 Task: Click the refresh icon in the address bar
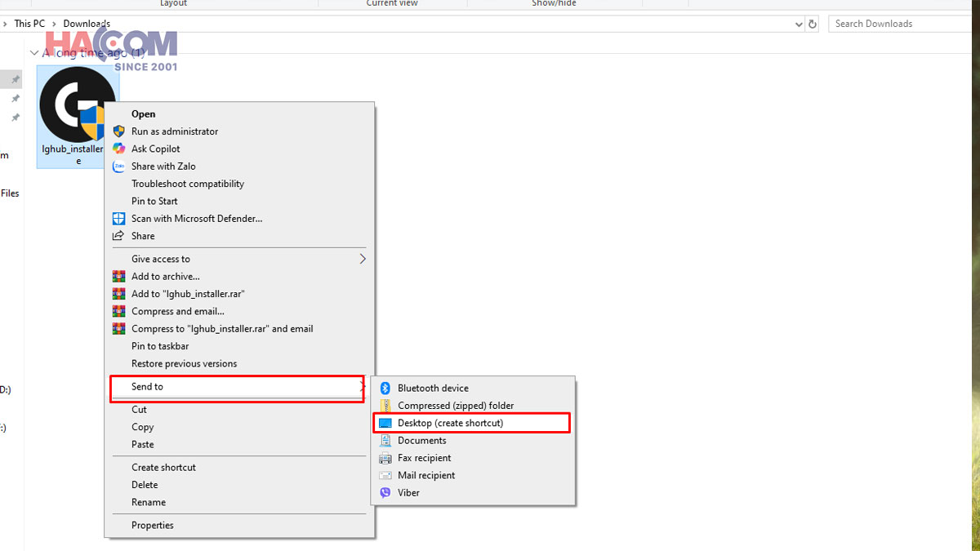(x=813, y=24)
